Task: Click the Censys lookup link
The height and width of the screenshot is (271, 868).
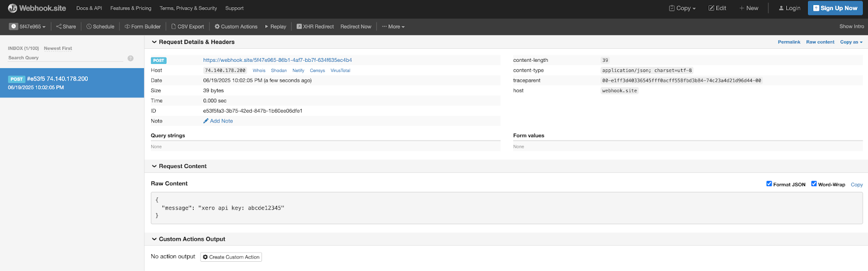Action: (317, 70)
